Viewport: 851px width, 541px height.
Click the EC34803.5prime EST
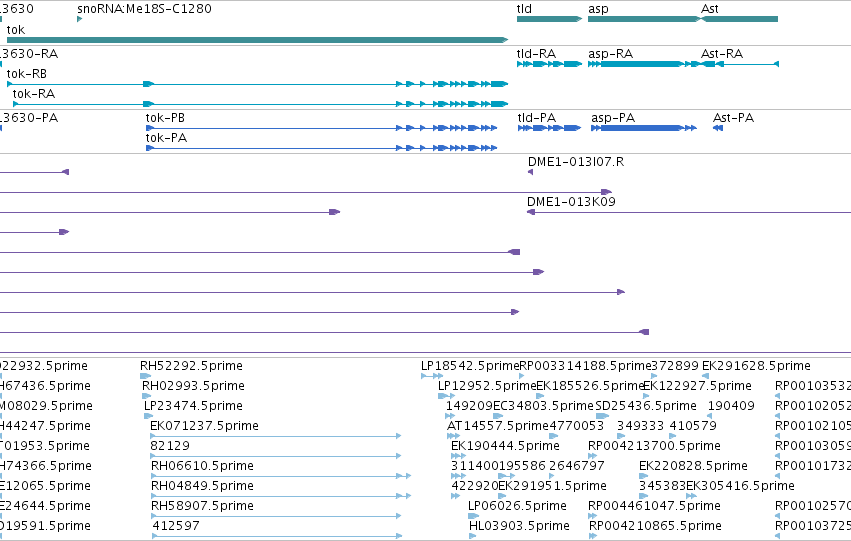pos(498,416)
